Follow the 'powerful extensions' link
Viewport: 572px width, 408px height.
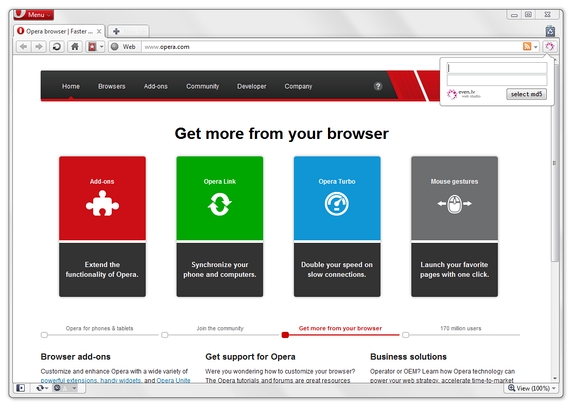coord(69,380)
